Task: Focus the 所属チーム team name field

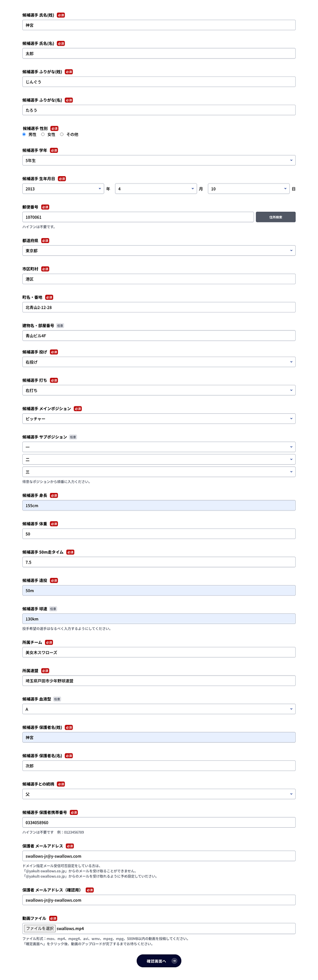Action: click(158, 653)
